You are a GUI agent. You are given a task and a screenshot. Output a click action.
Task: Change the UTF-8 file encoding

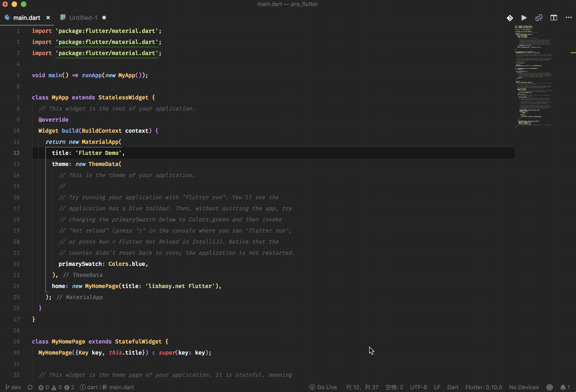pos(418,387)
